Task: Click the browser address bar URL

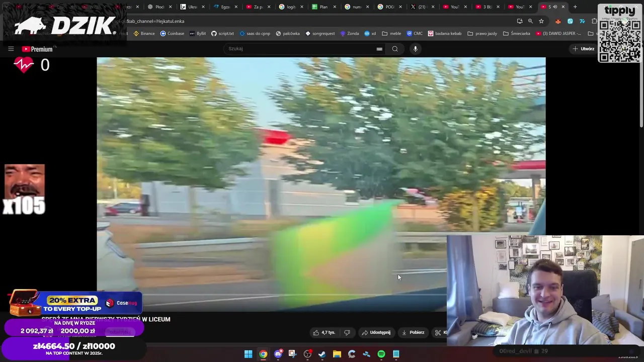Action: point(155,21)
